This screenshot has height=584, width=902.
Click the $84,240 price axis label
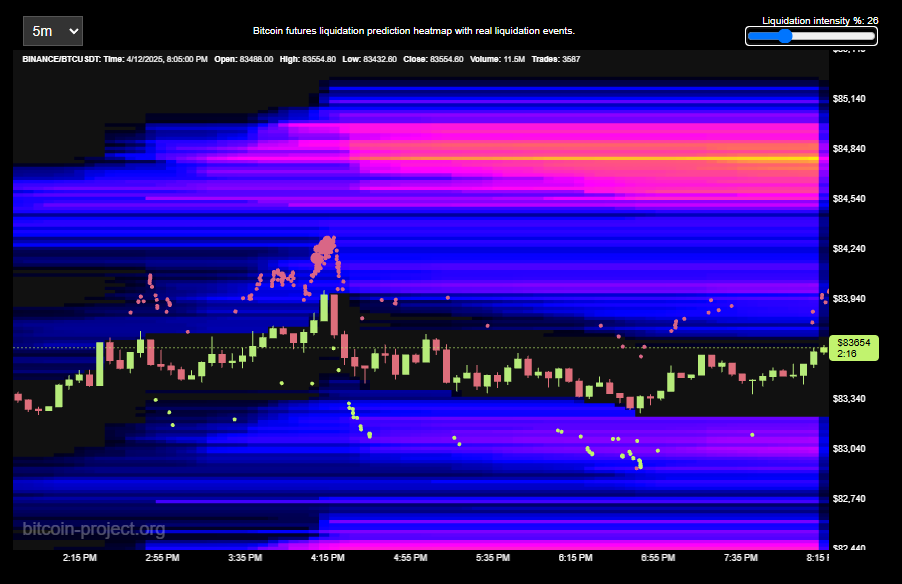[x=849, y=249]
